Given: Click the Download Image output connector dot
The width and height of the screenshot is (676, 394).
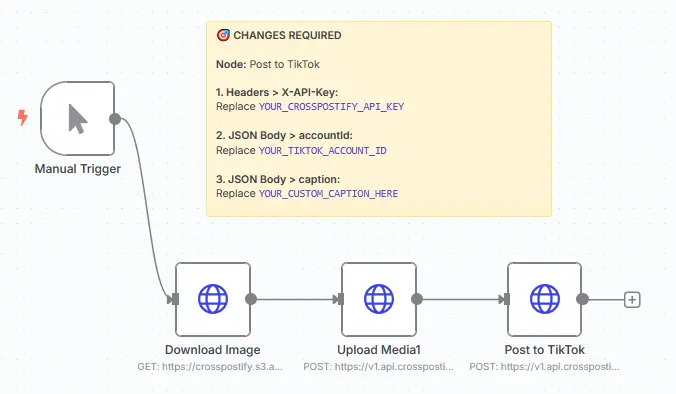Looking at the screenshot, I should [x=251, y=299].
